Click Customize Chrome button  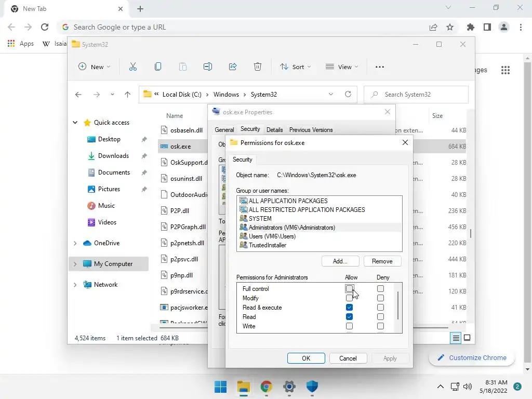(x=472, y=357)
